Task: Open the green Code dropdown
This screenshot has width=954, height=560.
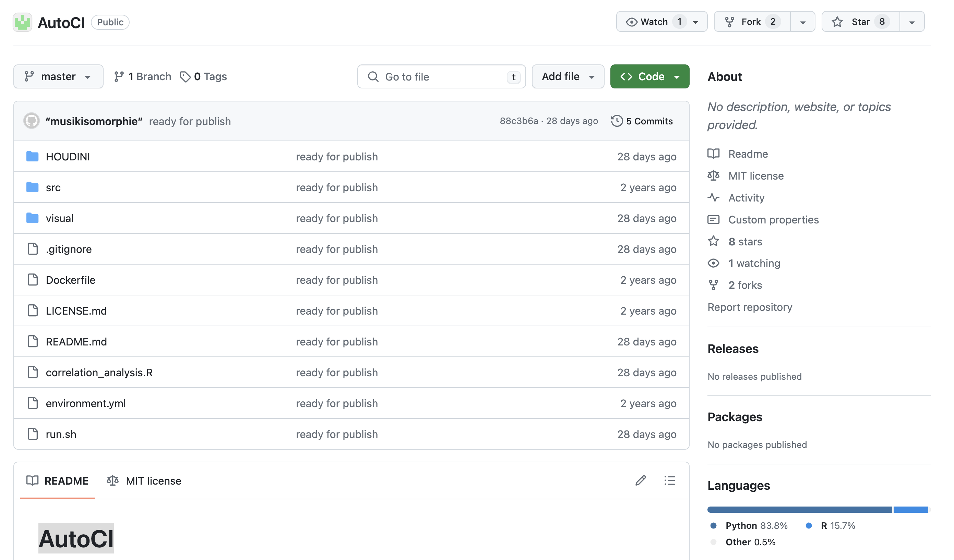Action: pyautogui.click(x=649, y=76)
